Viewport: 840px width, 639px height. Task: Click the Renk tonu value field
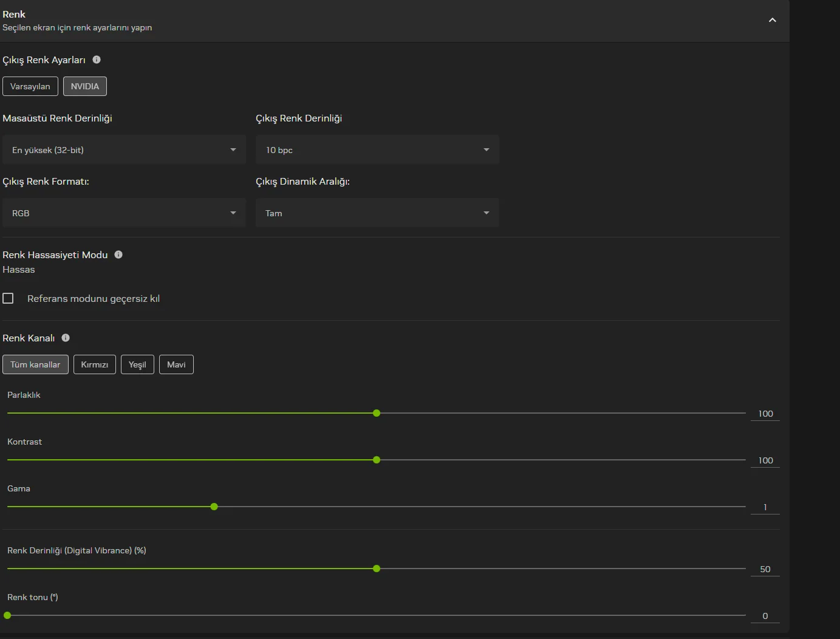coord(765,616)
